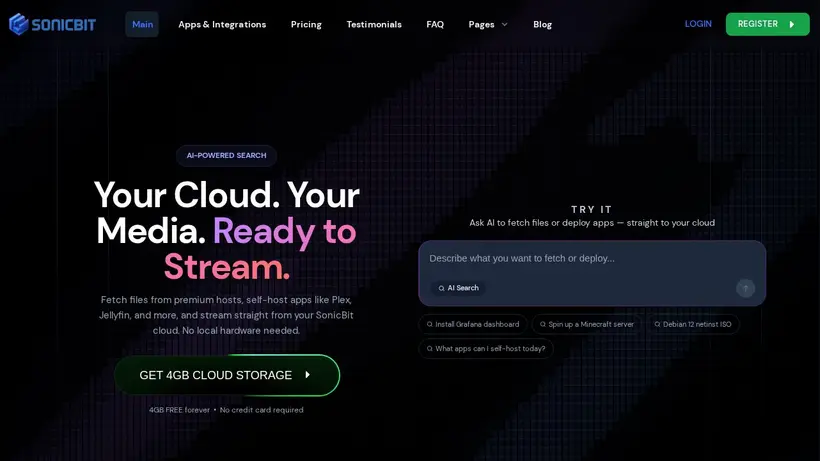The image size is (820, 461).
Task: Open the Main navigation tab
Action: [x=142, y=24]
